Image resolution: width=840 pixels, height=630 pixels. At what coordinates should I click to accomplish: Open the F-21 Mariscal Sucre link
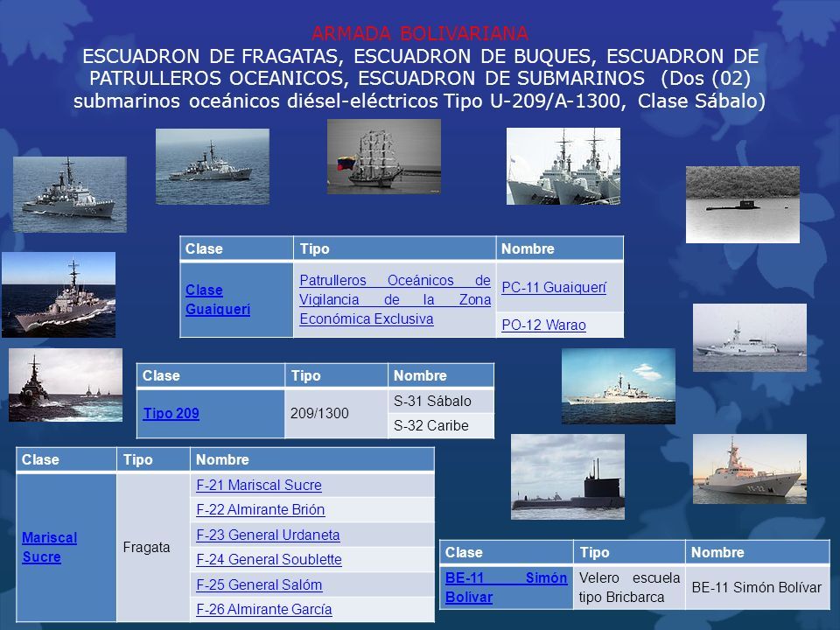[x=259, y=486]
